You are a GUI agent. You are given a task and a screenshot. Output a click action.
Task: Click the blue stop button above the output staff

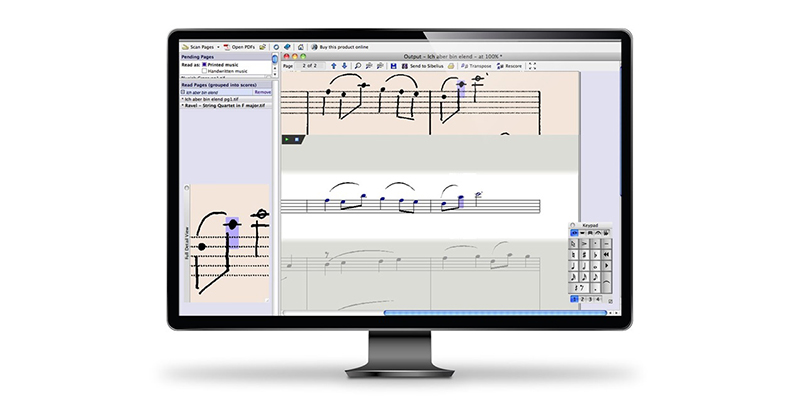(x=296, y=139)
